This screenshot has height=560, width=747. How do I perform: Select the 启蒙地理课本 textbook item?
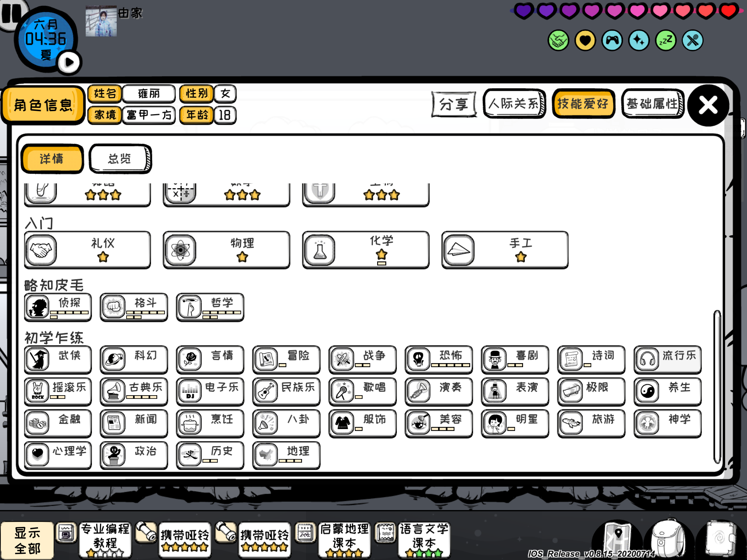[344, 541]
